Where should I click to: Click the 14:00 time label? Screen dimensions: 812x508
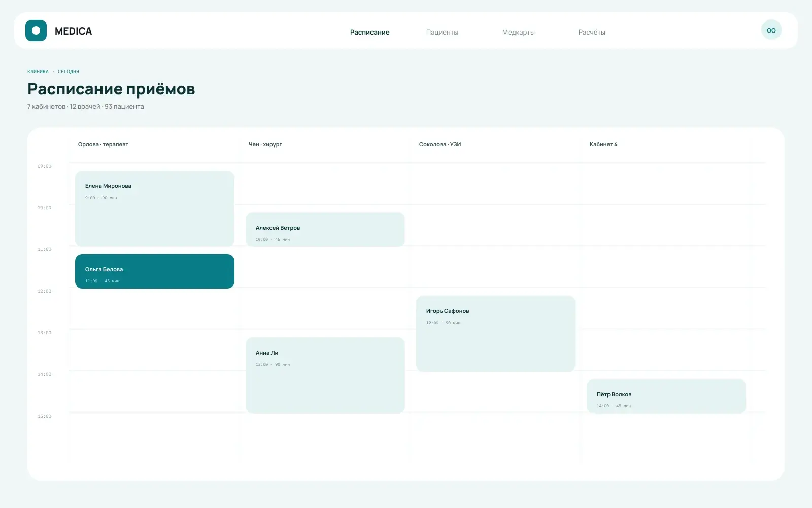[44, 374]
